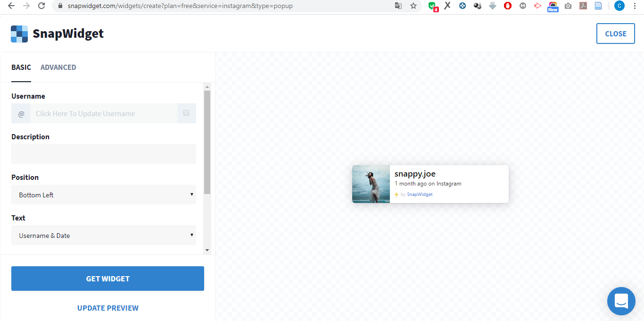Tick the checkbox next to Username field

186,113
